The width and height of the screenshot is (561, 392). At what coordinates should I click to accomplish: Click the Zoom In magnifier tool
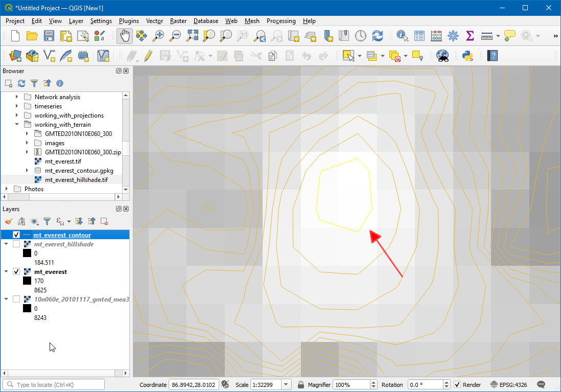point(159,36)
